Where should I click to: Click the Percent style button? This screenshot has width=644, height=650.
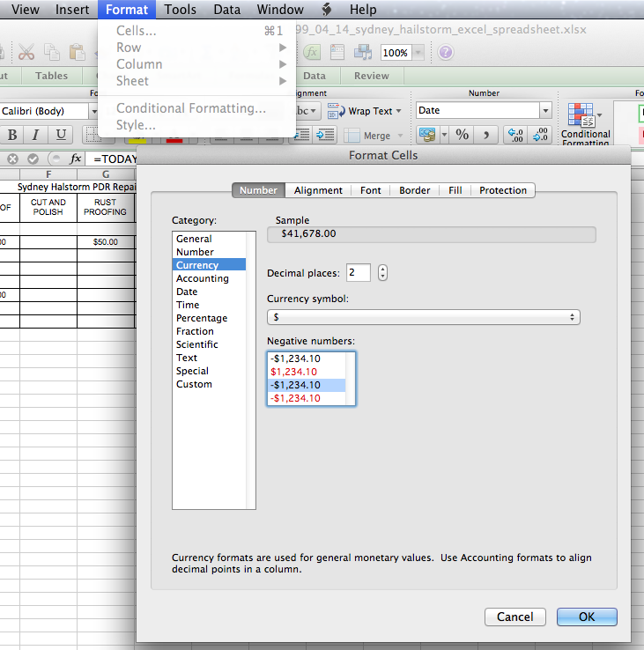point(463,135)
